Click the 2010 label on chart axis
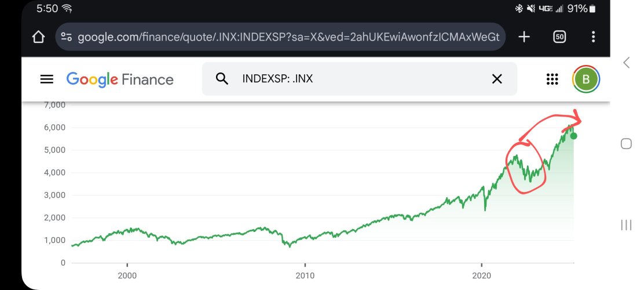The width and height of the screenshot is (644, 290). pos(305,275)
